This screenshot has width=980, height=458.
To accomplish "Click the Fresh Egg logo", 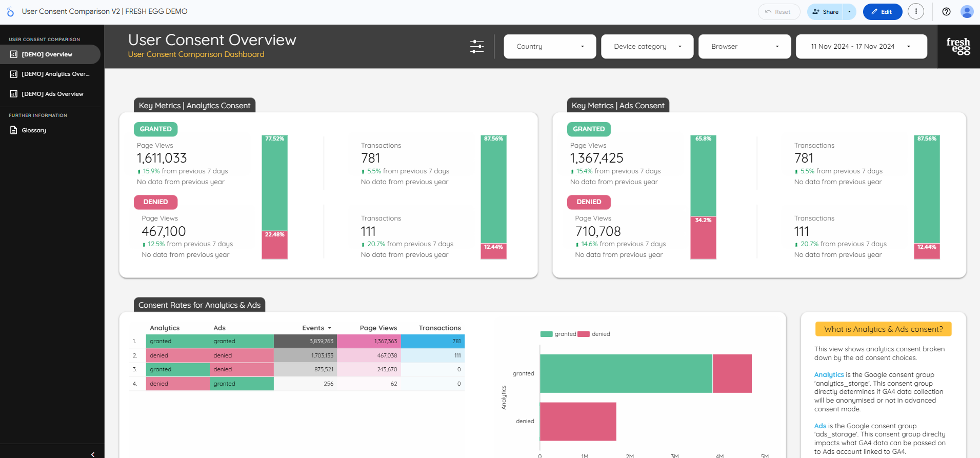I will pyautogui.click(x=958, y=47).
